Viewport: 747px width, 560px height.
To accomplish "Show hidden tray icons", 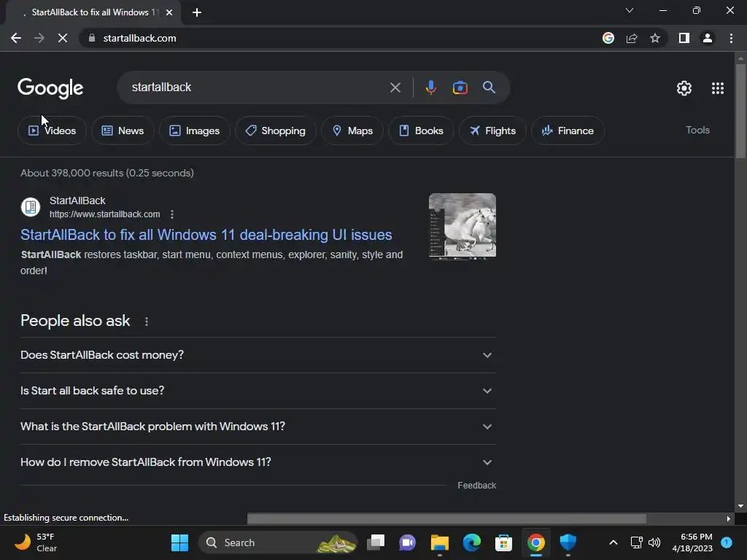I will pos(614,542).
